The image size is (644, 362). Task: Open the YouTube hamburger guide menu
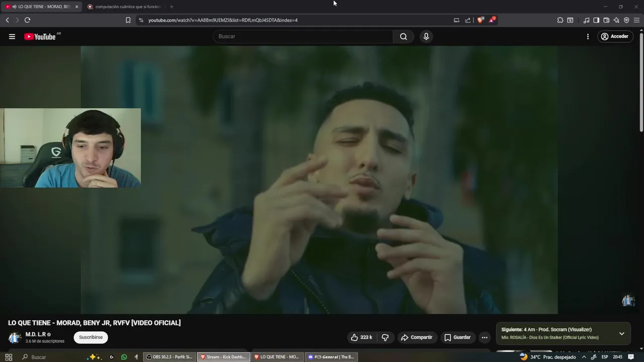[12, 37]
